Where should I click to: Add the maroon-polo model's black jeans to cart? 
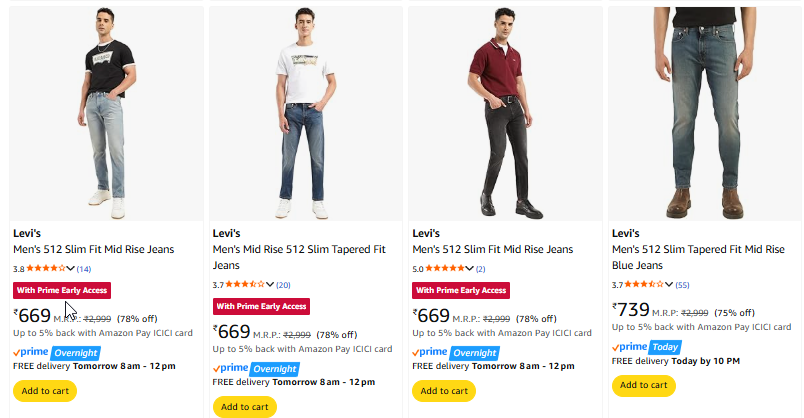click(x=445, y=391)
